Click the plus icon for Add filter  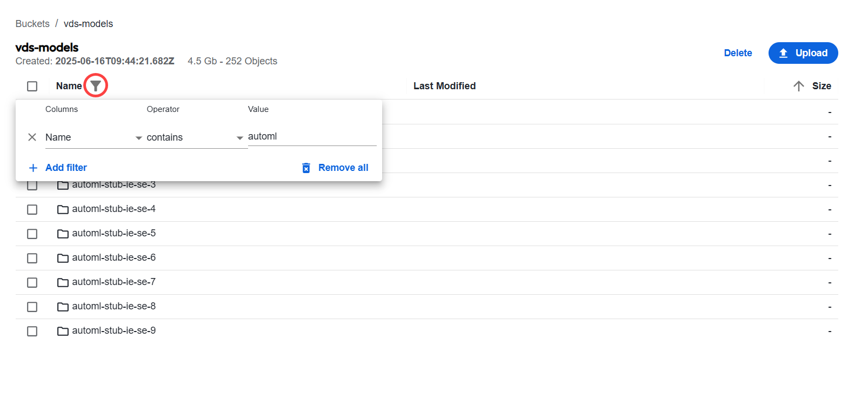click(34, 168)
